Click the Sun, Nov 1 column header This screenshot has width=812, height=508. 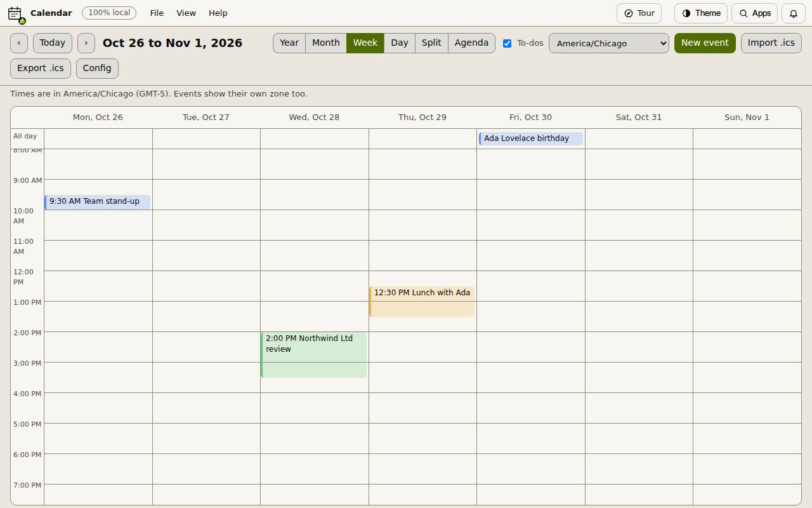click(747, 117)
